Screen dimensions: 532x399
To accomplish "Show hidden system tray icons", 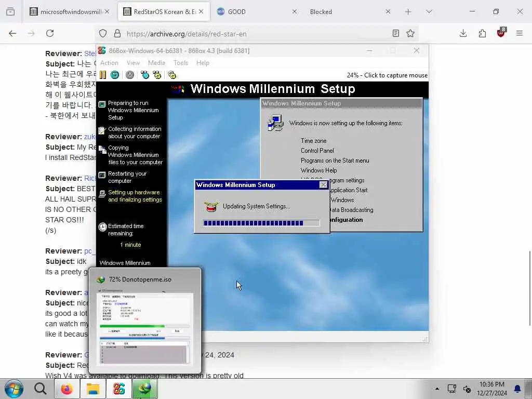I will [437, 389].
